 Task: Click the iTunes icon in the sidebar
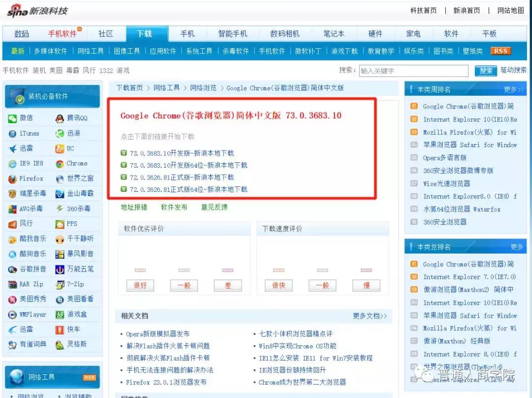(x=13, y=133)
